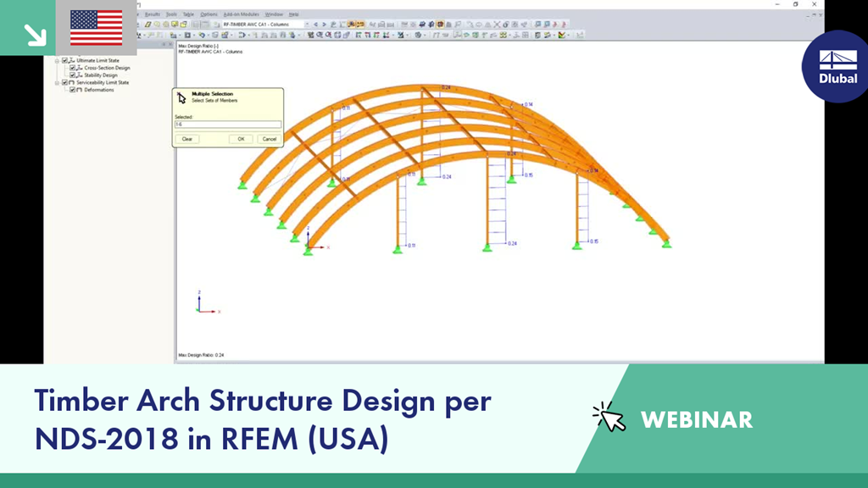Select the Cross-Section Design tree label

(107, 68)
